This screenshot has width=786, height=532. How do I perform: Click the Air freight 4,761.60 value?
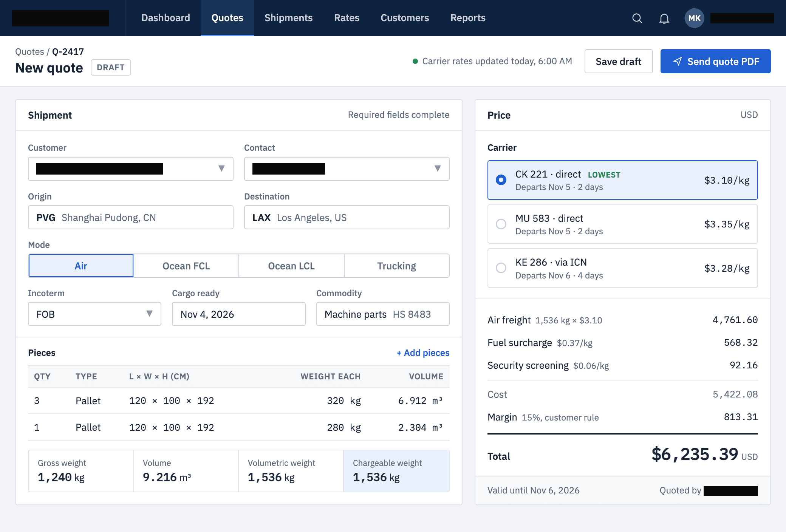click(735, 320)
